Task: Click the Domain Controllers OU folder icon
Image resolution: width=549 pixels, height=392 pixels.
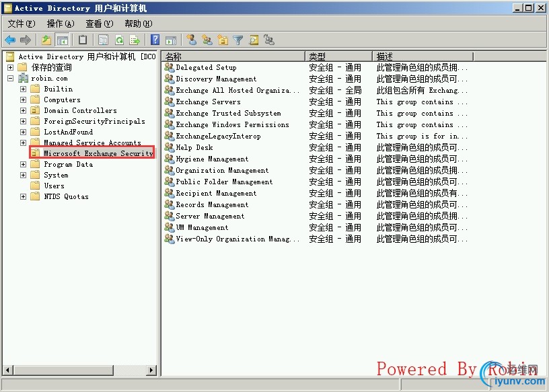Action: click(35, 110)
